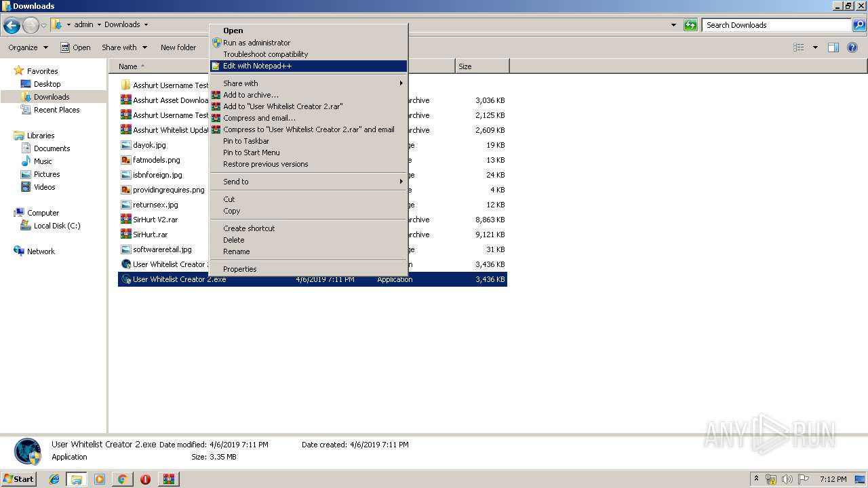Viewport: 868px width, 488px height.
Task: Select softwareretail.jpg file
Action: pyautogui.click(x=162, y=249)
